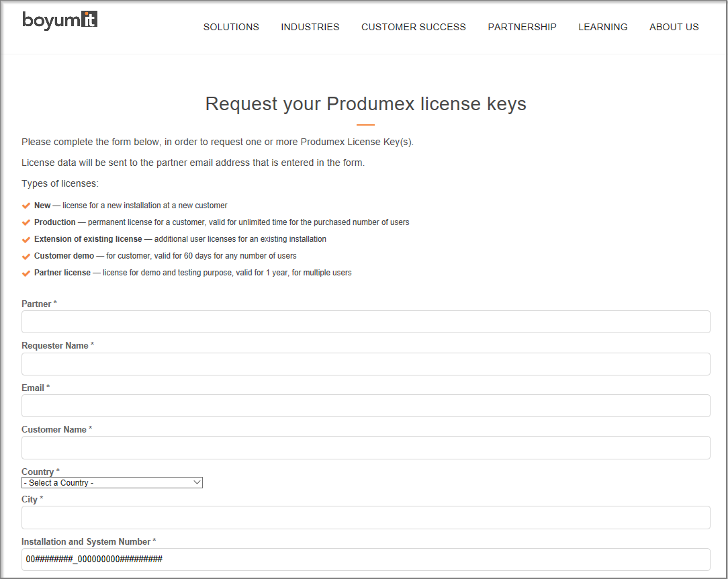Screen dimensions: 728x579
Task: Click the orange checkmark beside New license
Action: click(x=26, y=205)
